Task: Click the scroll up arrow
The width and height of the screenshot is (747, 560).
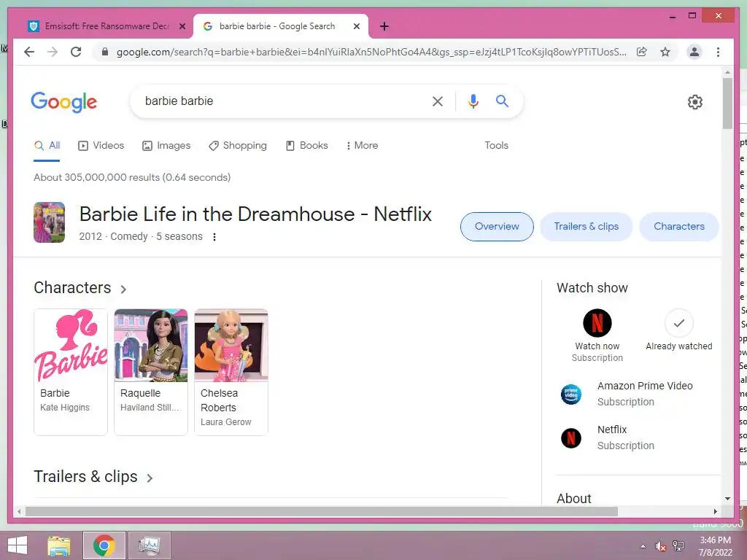Action: 727,72
